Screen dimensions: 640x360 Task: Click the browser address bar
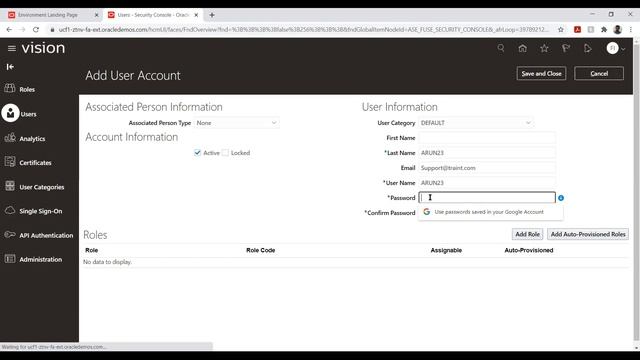tap(304, 29)
